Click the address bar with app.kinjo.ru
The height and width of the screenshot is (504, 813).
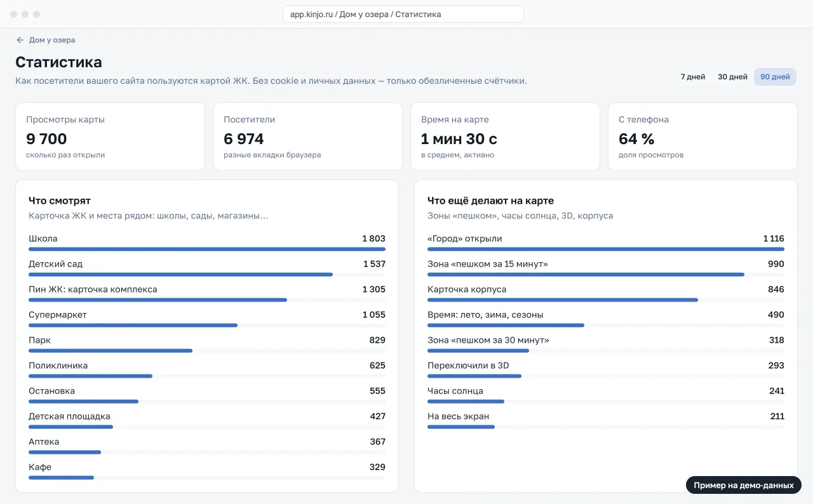403,14
